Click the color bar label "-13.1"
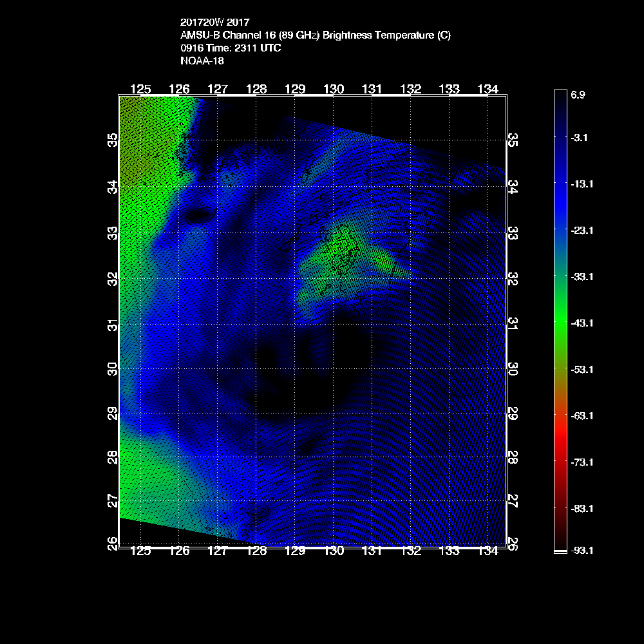Screen dimensions: 644x644 (x=582, y=184)
